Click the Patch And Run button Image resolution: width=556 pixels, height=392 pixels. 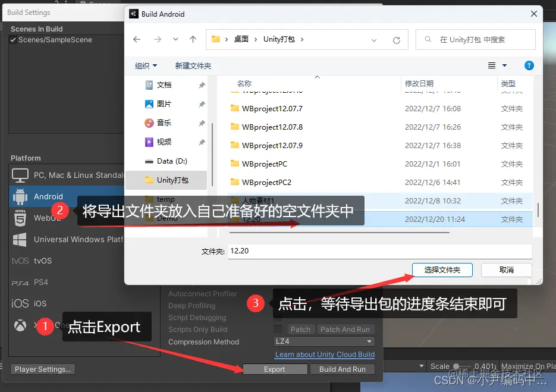(x=345, y=329)
